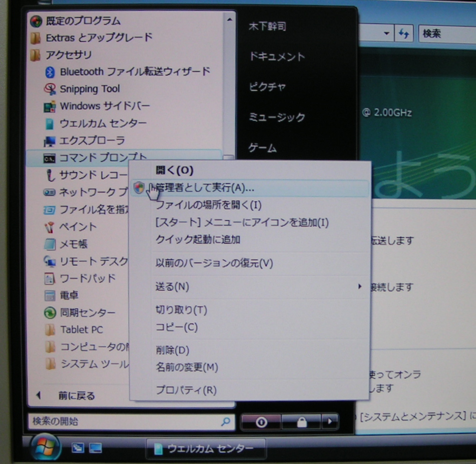Open shutdown options arrow beside the lock

(x=330, y=422)
